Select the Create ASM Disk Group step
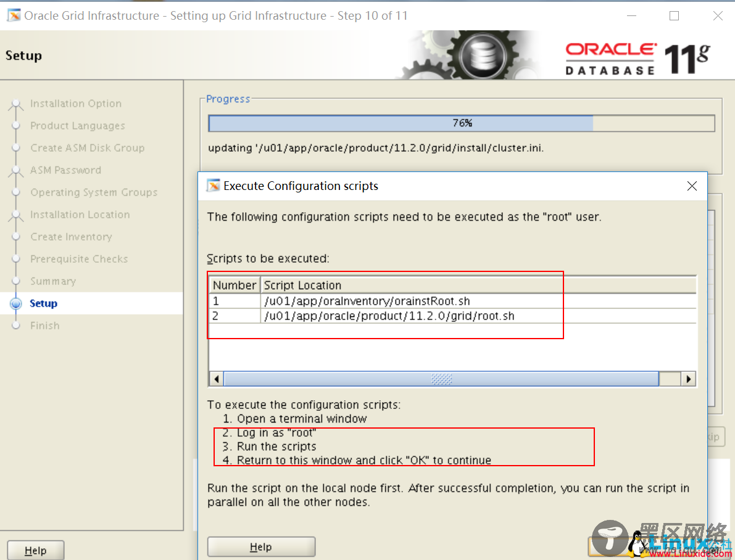Screen dimensions: 735x560 [x=87, y=148]
